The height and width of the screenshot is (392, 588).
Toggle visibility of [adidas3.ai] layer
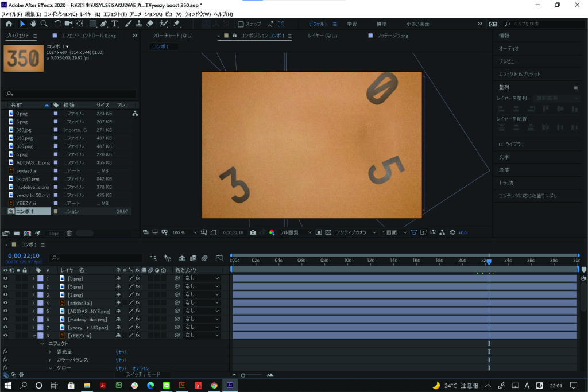click(6, 302)
